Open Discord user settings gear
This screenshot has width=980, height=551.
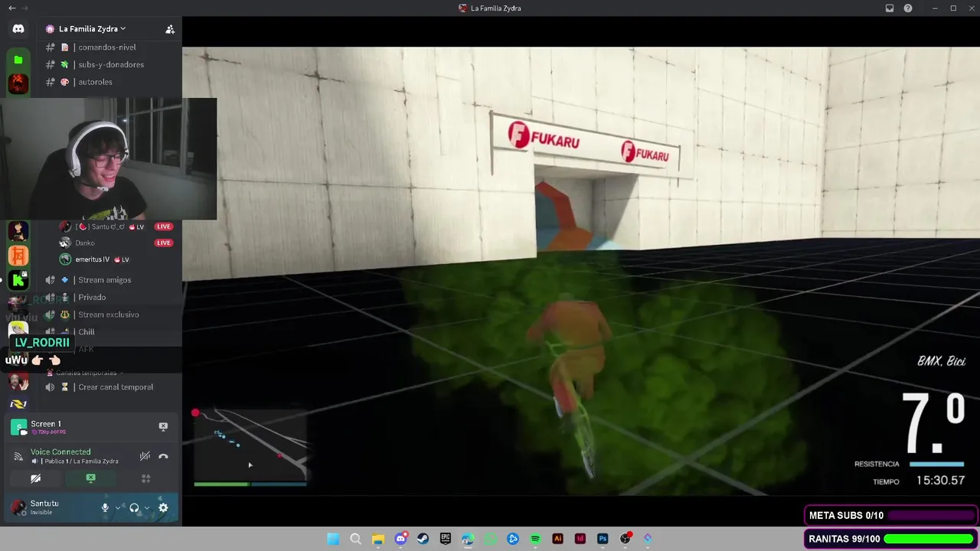click(x=163, y=507)
